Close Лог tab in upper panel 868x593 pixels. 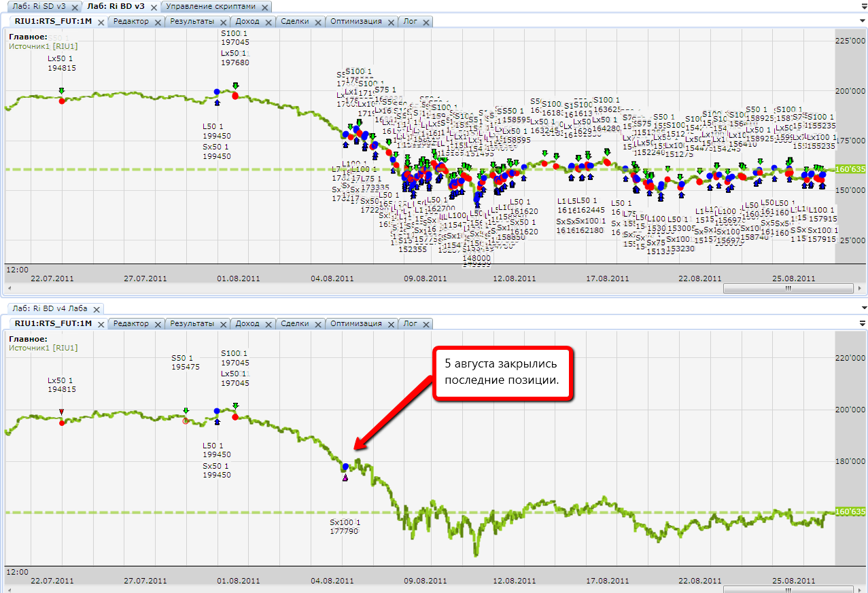point(426,22)
